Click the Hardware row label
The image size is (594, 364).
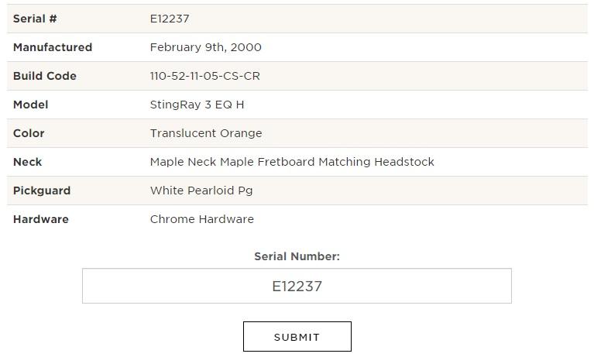pyautogui.click(x=41, y=219)
